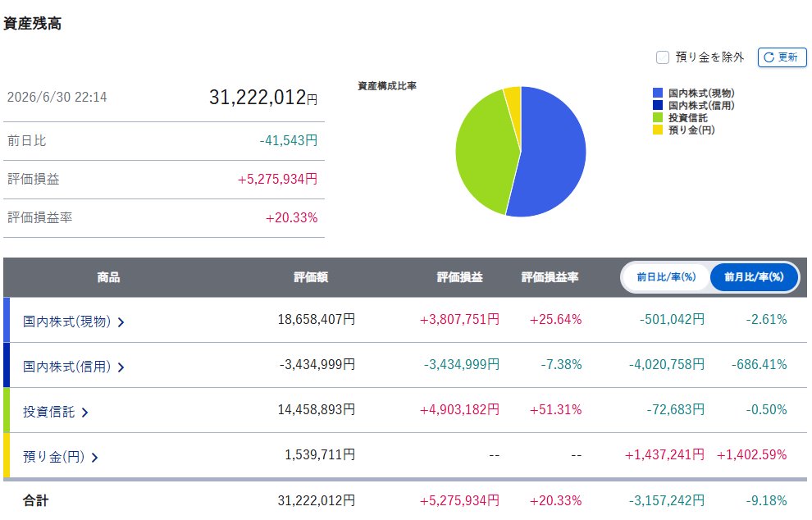Click the total change -3,157,242円
The width and height of the screenshot is (812, 520).
point(667,500)
